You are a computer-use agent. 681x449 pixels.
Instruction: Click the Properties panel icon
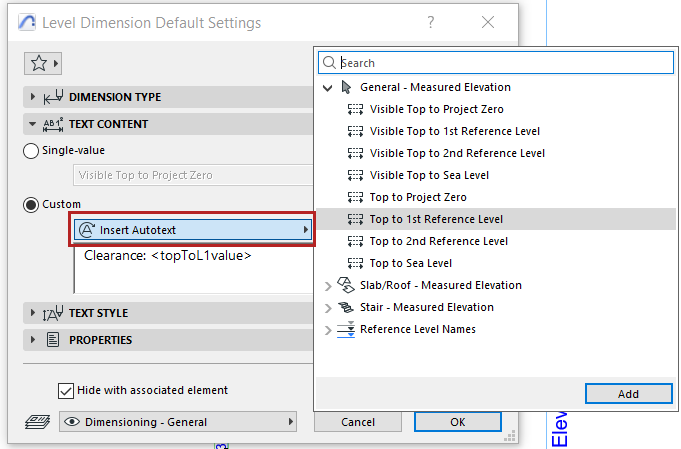tap(54, 340)
